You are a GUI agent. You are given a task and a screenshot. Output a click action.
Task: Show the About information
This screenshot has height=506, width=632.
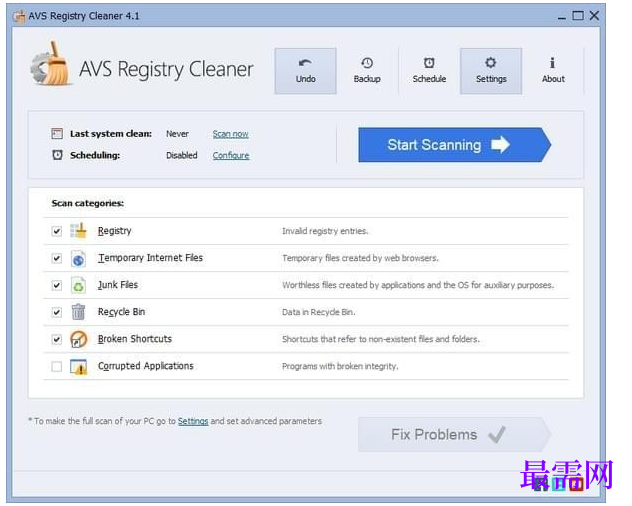553,71
